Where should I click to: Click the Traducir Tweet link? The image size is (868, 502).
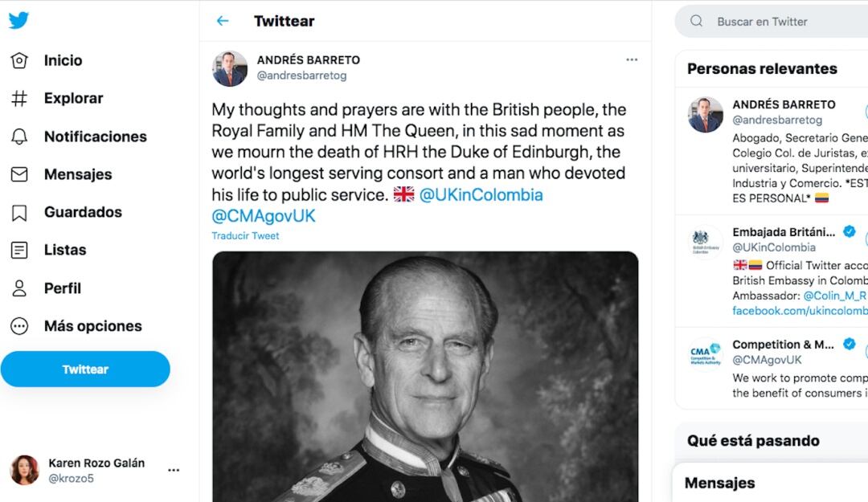pyautogui.click(x=245, y=236)
